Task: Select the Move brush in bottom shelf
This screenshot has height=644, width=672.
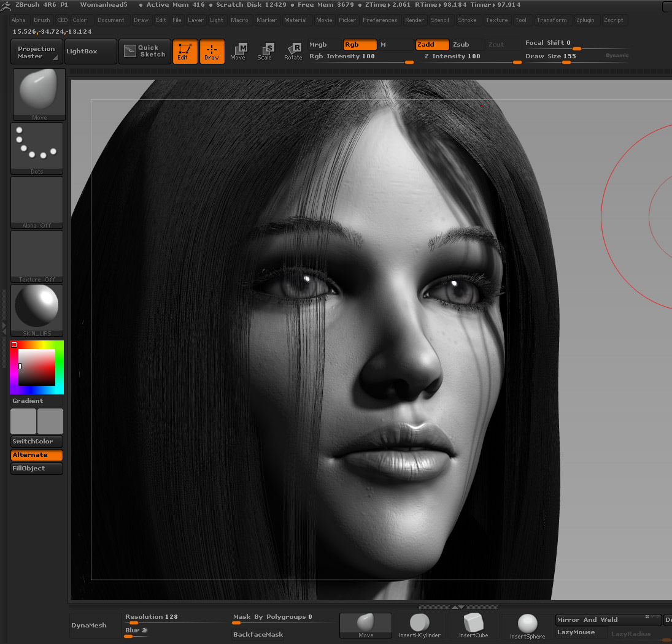Action: 366,626
